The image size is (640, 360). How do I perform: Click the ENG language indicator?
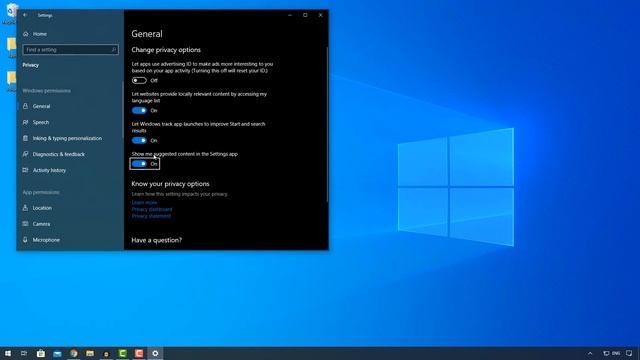point(616,353)
